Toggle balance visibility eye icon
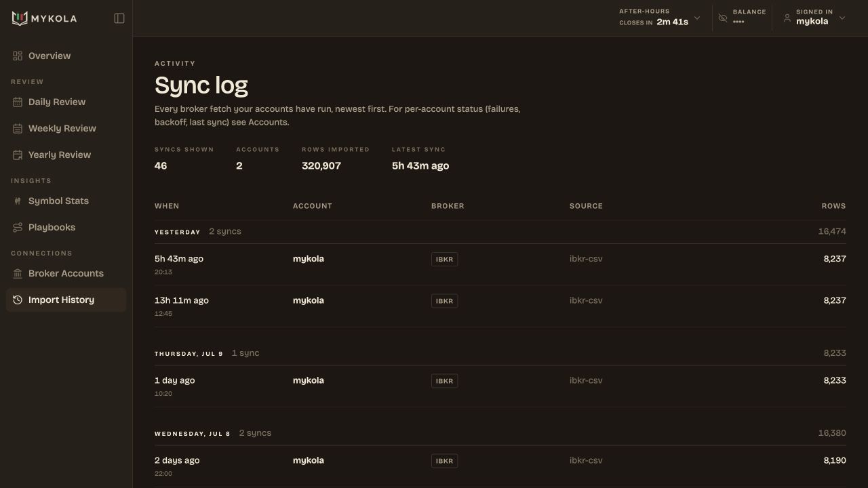Viewport: 868px width, 488px height. click(x=723, y=18)
